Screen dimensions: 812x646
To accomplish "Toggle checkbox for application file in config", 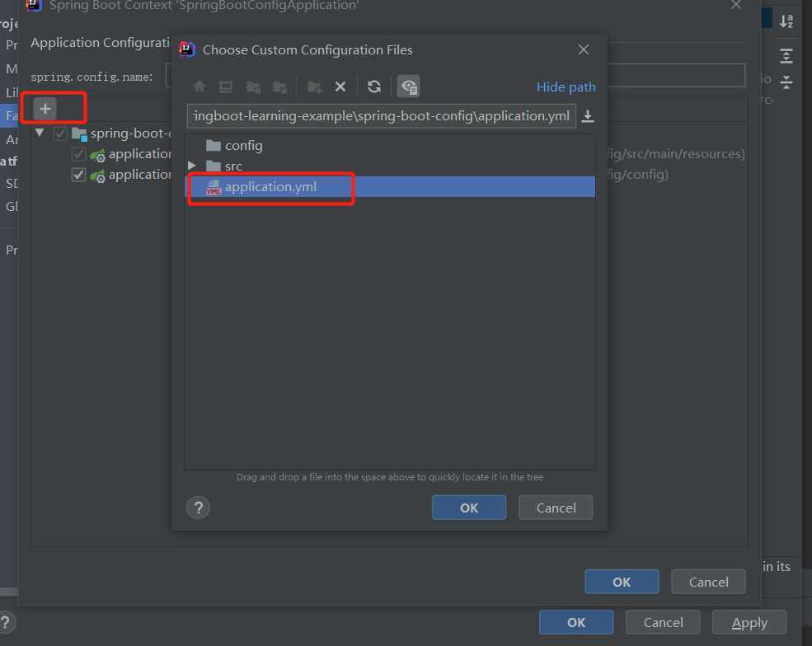I will pyautogui.click(x=78, y=175).
